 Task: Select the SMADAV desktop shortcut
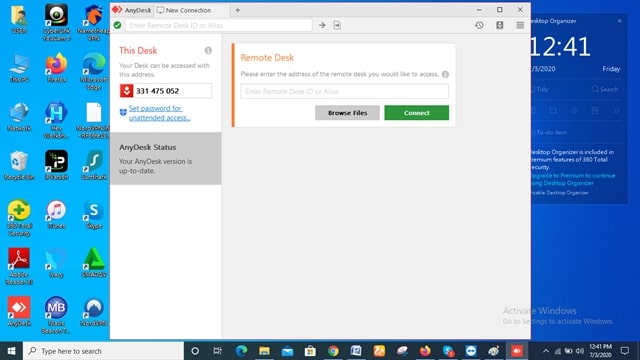coord(94,263)
